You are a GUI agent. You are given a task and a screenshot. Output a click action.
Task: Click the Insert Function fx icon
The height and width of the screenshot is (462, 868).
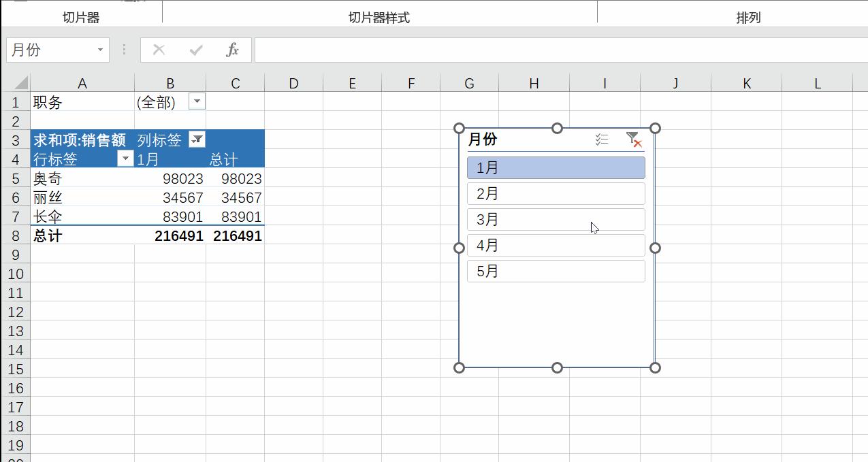coord(232,49)
